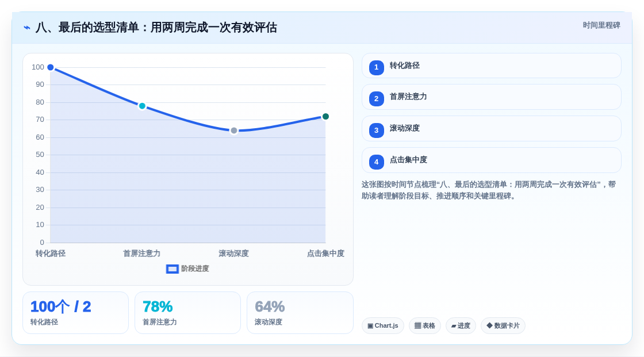Viewport: 644px width, 357px height.
Task: Click the cyan data point for 首屏注意力
Action: (x=142, y=106)
